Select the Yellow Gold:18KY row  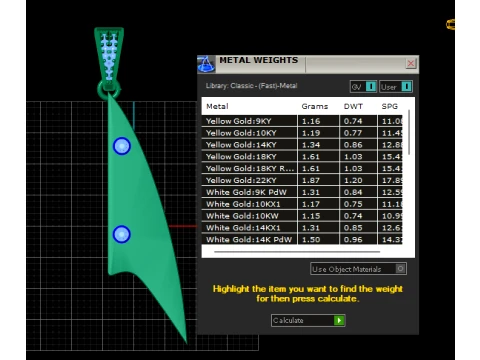click(302, 157)
